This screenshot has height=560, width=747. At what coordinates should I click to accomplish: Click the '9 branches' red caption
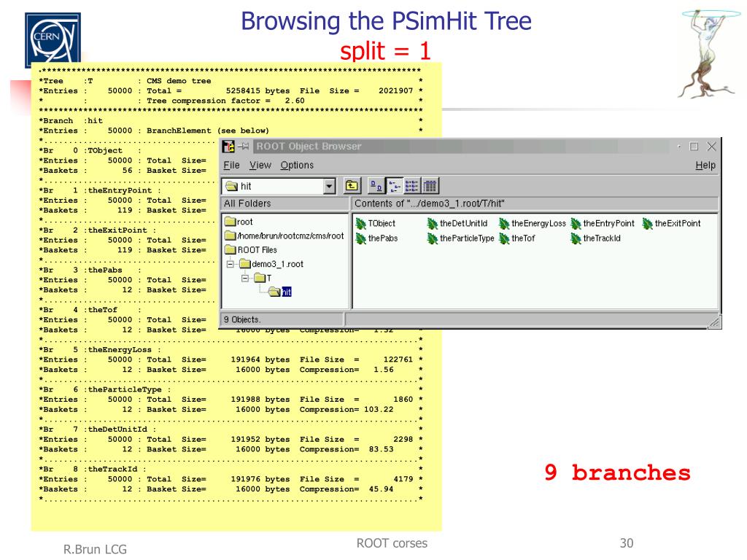click(x=617, y=472)
